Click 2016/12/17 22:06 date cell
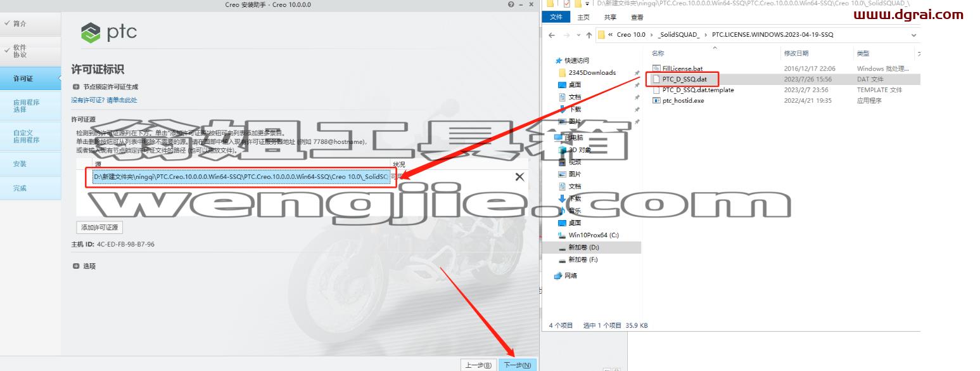This screenshot has height=371, width=980. 810,68
